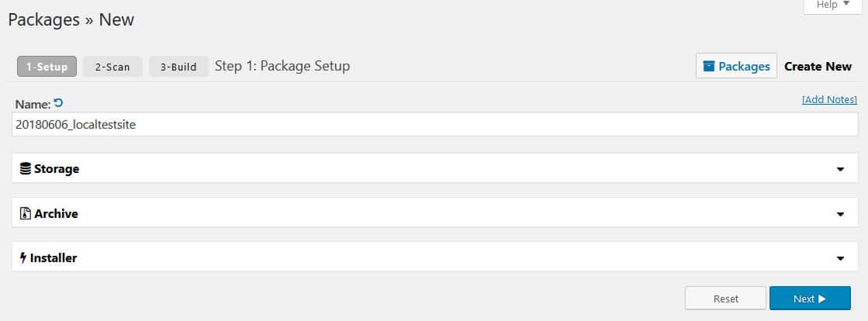Reset the package name with refresh icon
This screenshot has height=321, width=868.
[58, 103]
